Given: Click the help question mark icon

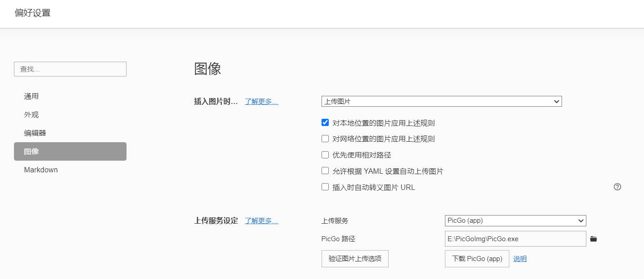Looking at the screenshot, I should 617,187.
